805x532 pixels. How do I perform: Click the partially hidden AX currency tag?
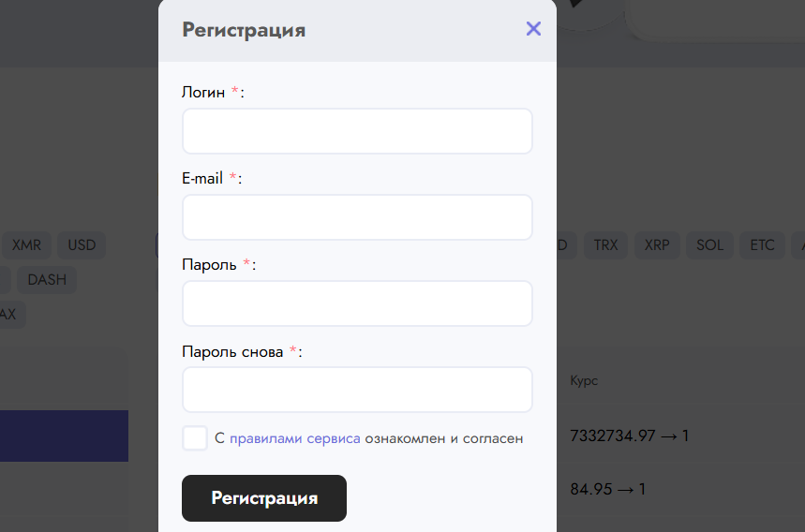pos(9,314)
